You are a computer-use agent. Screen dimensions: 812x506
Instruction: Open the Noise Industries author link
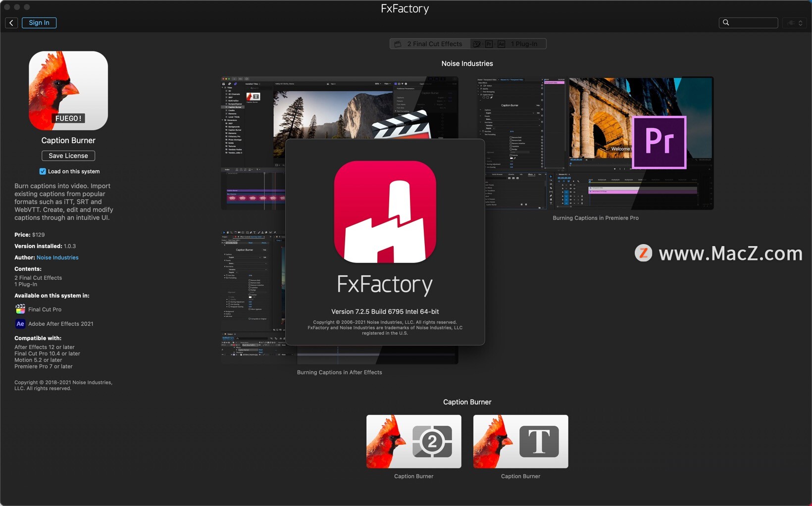click(57, 257)
